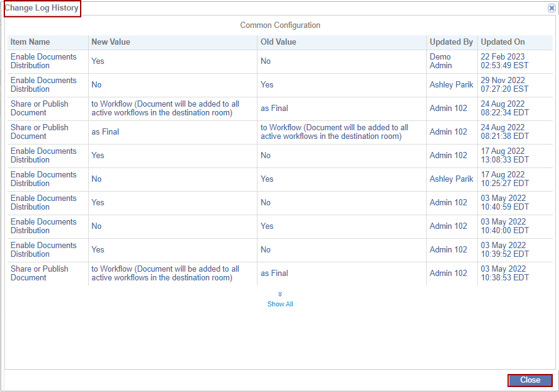Select Ashley Parik in the 29 Nov 2022 row
Screen dimensions: 559x392
(451, 84)
